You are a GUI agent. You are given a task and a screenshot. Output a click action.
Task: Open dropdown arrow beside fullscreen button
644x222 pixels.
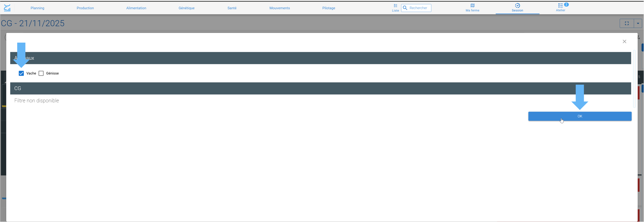point(638,23)
